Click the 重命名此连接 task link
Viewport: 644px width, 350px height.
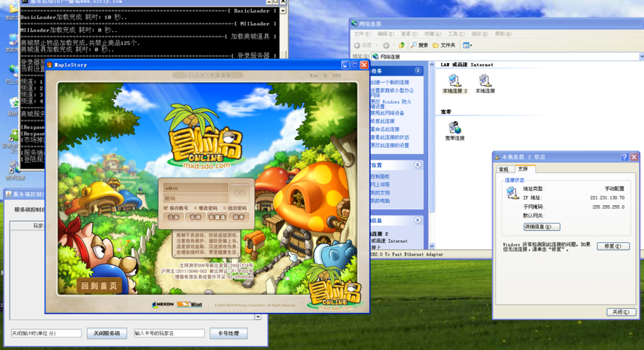[385, 129]
